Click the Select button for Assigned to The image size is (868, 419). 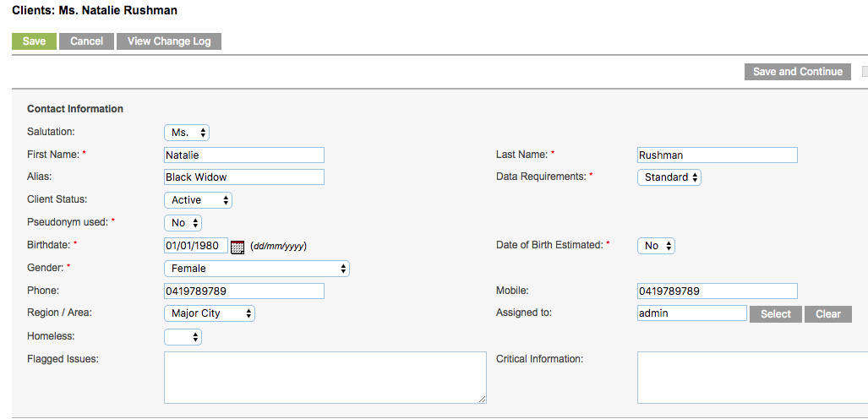(776, 314)
